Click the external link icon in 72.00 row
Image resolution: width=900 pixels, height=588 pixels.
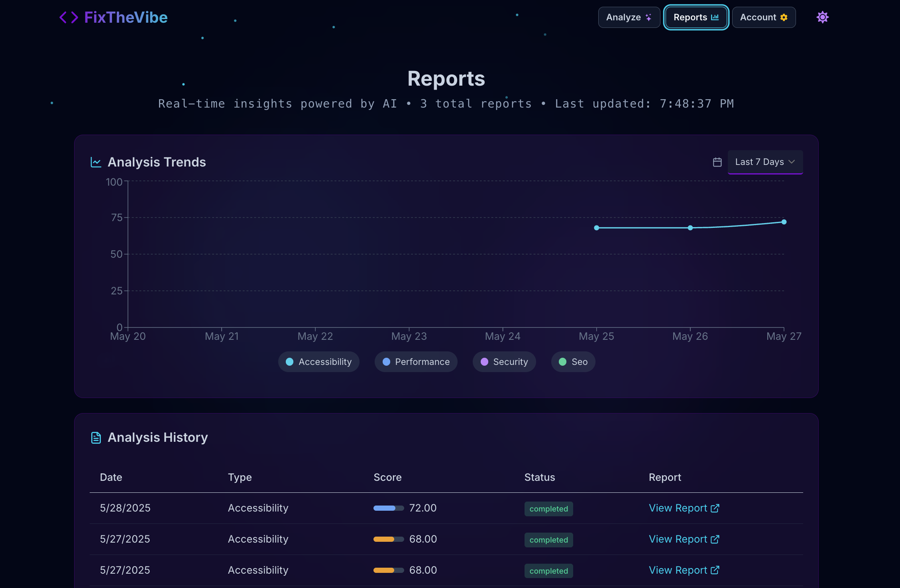click(715, 508)
